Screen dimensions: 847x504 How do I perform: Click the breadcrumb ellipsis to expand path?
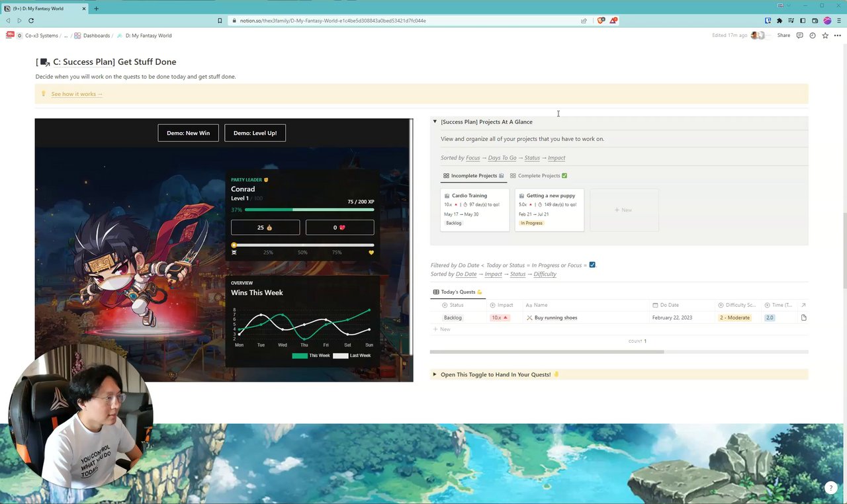click(x=66, y=36)
